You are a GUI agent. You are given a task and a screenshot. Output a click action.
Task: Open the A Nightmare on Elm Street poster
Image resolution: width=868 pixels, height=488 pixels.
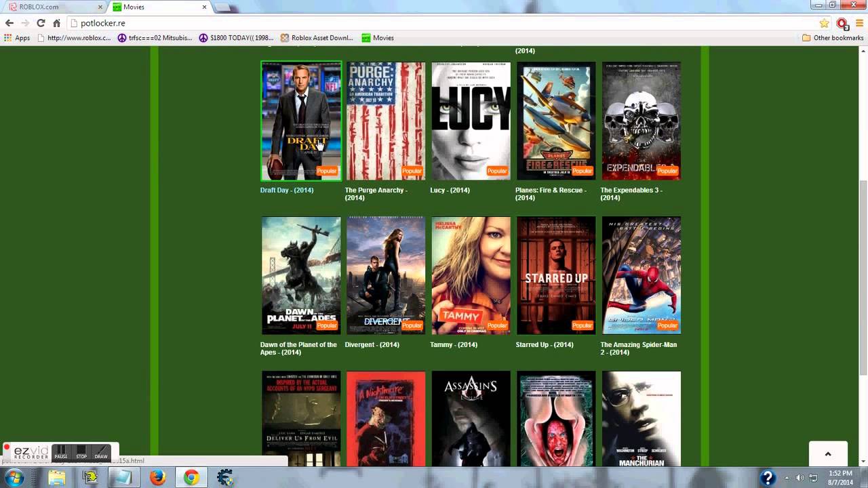point(386,419)
